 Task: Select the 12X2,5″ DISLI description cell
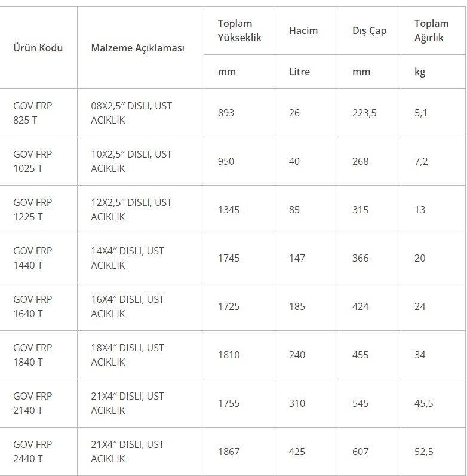131,210
